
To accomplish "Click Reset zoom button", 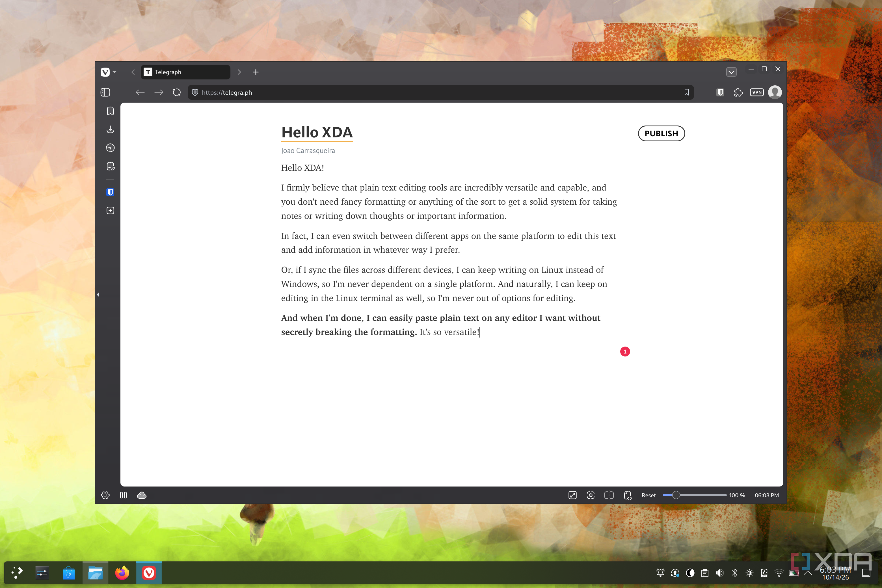I will pyautogui.click(x=648, y=495).
